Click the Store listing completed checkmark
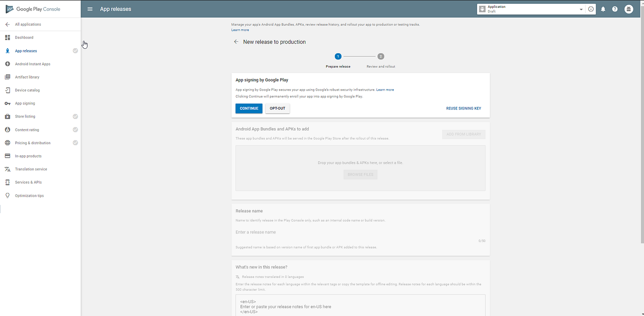Viewport: 644px width, 316px height. [75, 116]
